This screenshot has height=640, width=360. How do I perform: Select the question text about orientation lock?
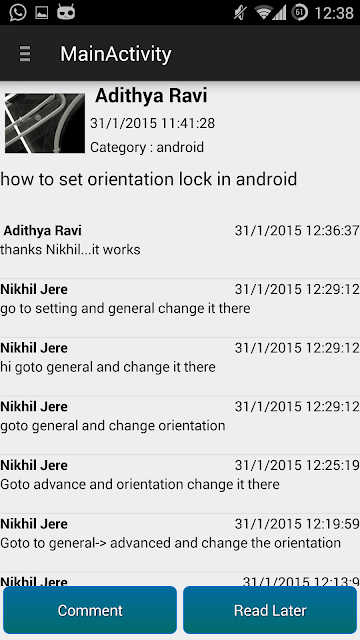click(x=149, y=179)
